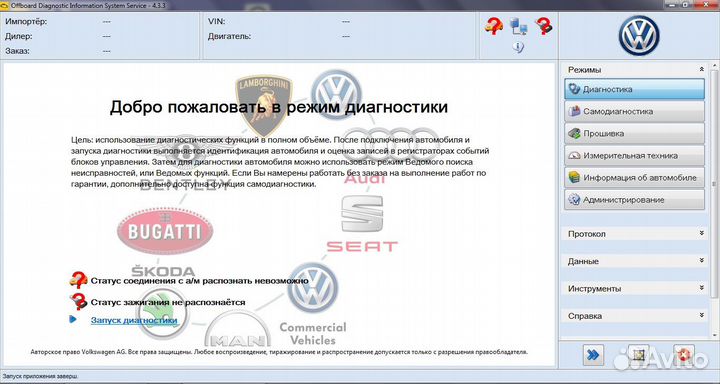Click the right side panel vertical scrollbar
The image size is (720, 384).
tap(714, 184)
